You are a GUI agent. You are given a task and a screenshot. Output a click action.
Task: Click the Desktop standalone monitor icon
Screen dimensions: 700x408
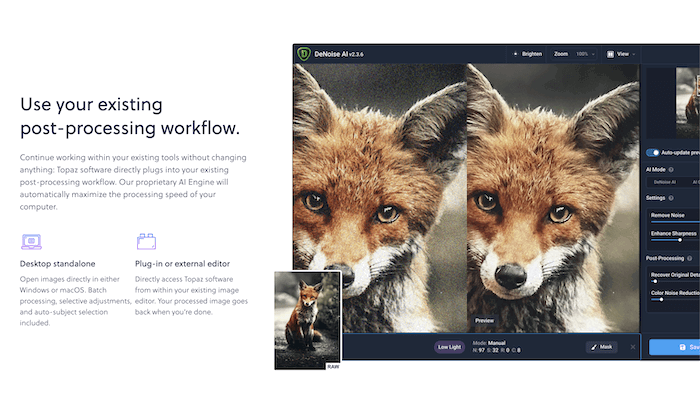(31, 241)
